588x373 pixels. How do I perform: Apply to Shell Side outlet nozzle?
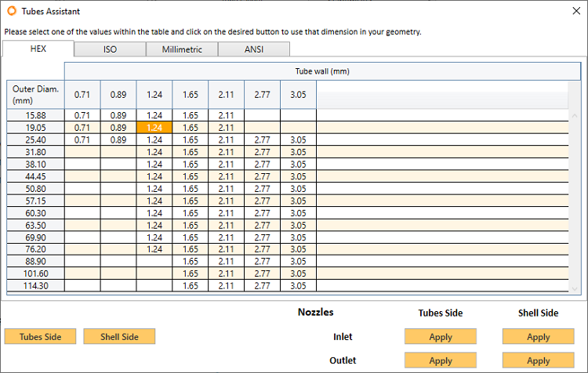[x=538, y=360]
